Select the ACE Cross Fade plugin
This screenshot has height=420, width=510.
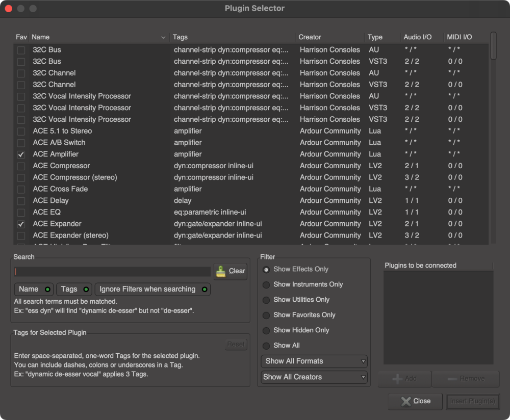pyautogui.click(x=251, y=189)
